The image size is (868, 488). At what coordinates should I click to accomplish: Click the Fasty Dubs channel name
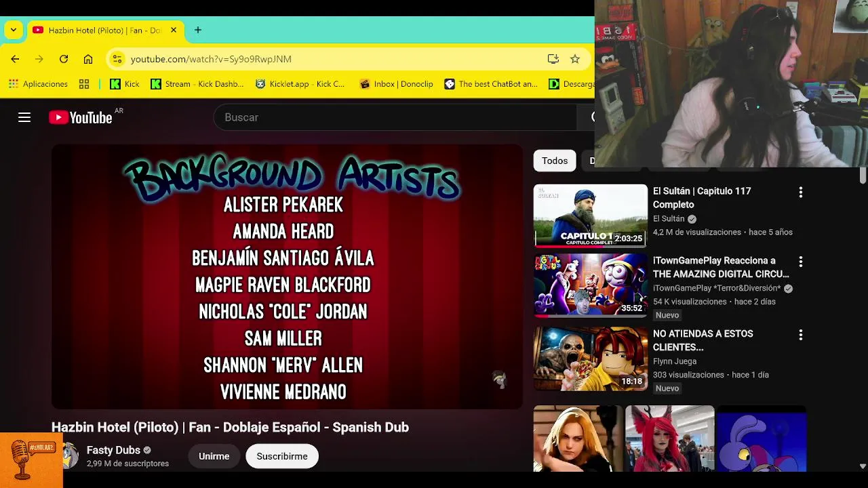(113, 450)
